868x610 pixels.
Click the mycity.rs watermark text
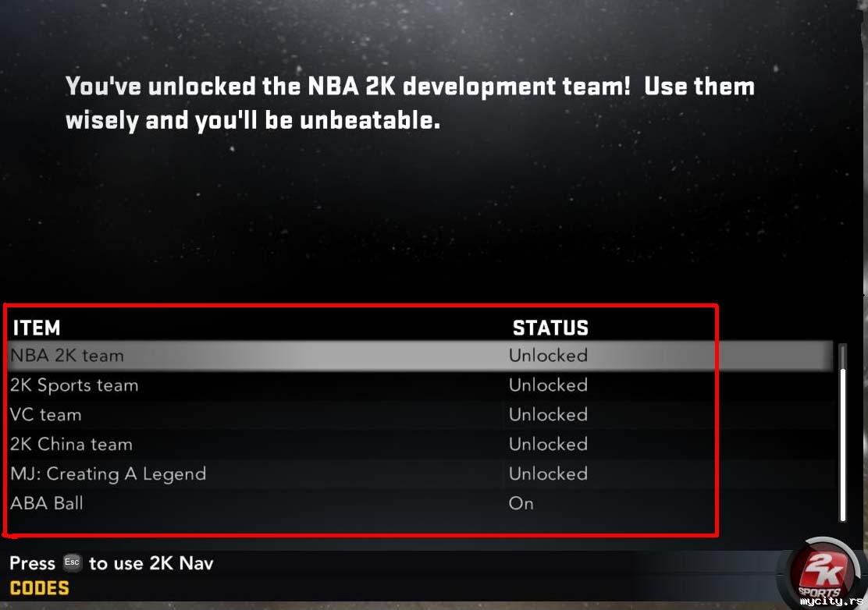click(831, 601)
